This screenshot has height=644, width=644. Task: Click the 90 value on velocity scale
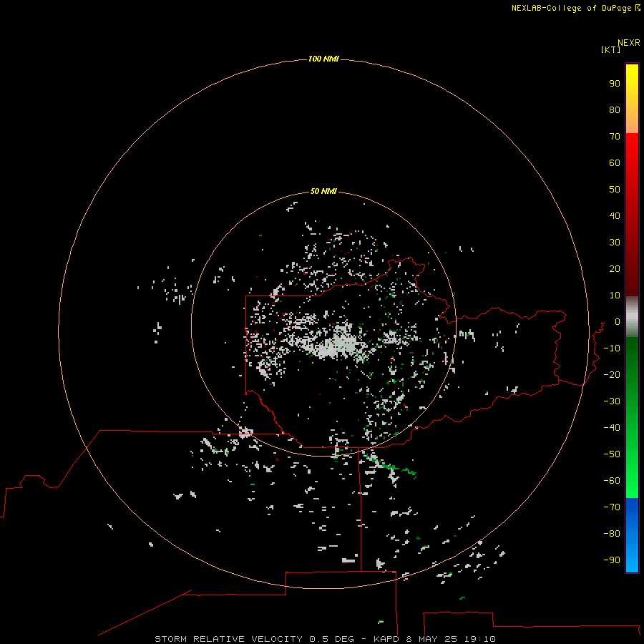point(615,84)
